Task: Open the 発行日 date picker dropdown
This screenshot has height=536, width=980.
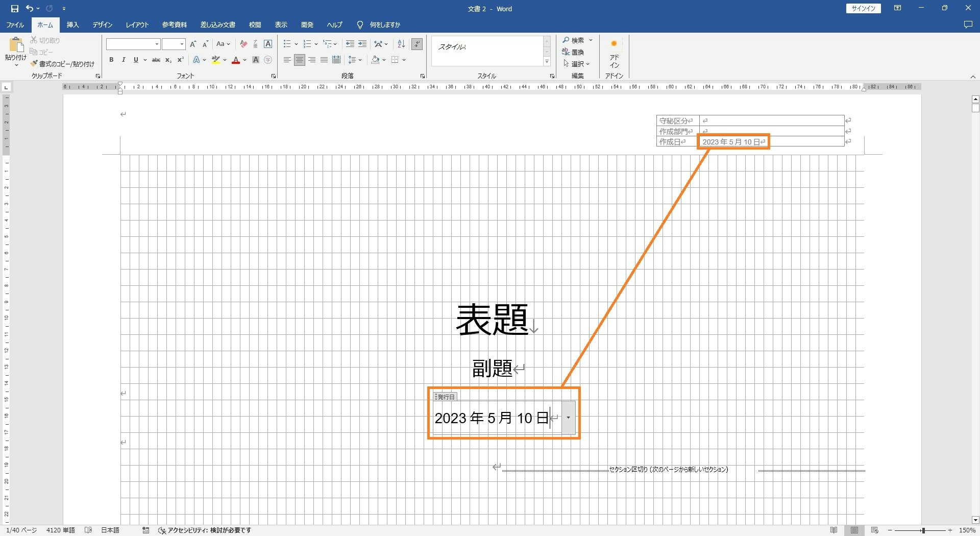Action: (x=568, y=418)
